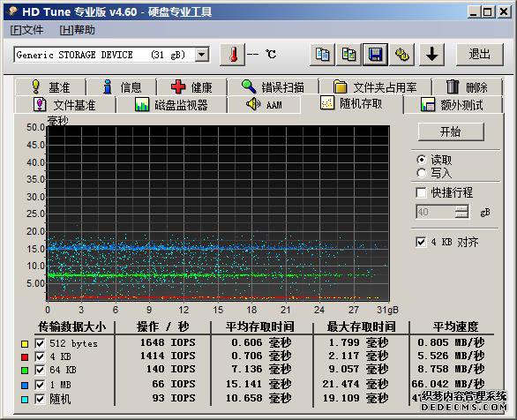
Task: Click the 21.474 毫秒 max access value
Action: coord(356,384)
